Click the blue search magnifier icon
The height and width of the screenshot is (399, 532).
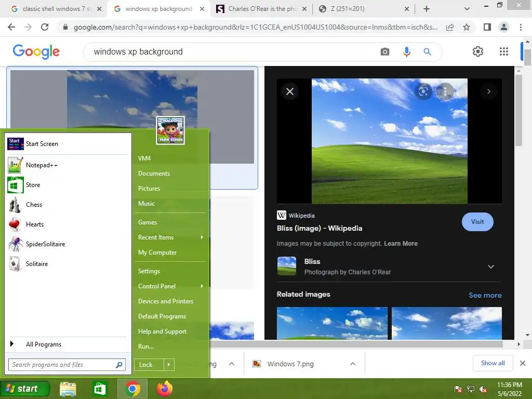point(427,51)
